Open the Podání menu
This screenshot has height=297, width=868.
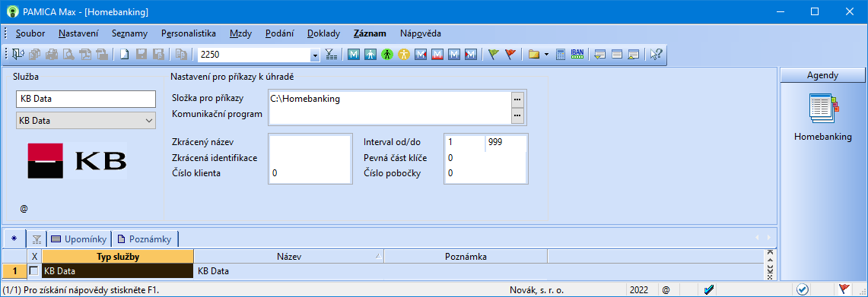click(x=279, y=33)
